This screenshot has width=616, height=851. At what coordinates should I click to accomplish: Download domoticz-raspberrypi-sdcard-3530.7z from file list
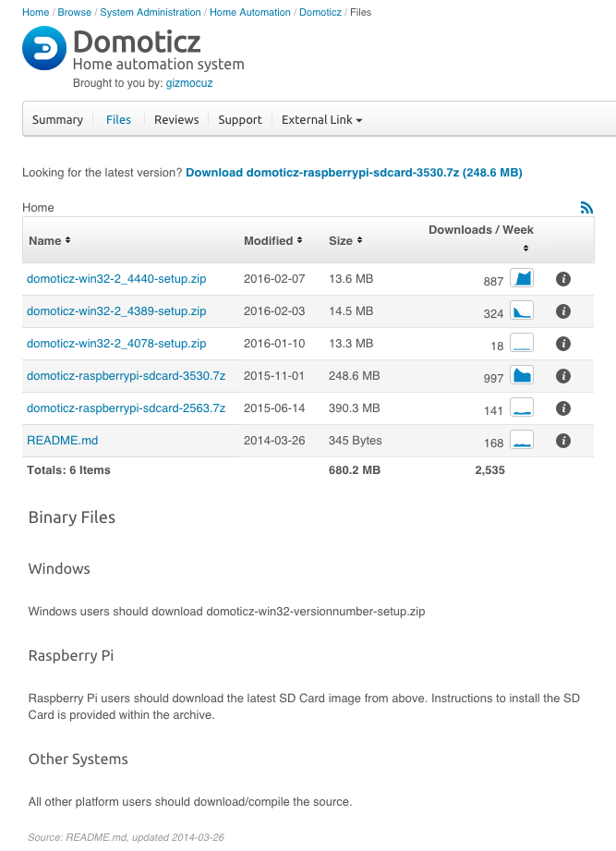pyautogui.click(x=126, y=375)
